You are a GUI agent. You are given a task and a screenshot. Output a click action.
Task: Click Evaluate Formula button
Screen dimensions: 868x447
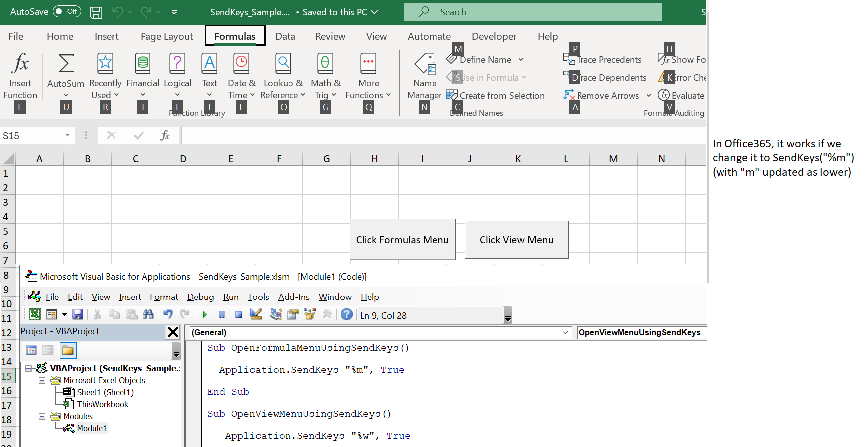coord(681,95)
